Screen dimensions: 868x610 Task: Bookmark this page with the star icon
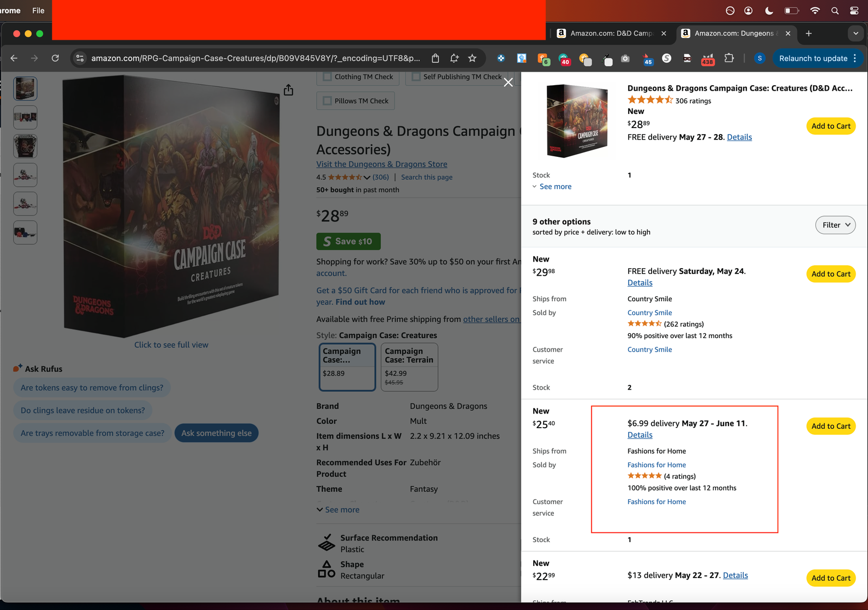pyautogui.click(x=473, y=58)
